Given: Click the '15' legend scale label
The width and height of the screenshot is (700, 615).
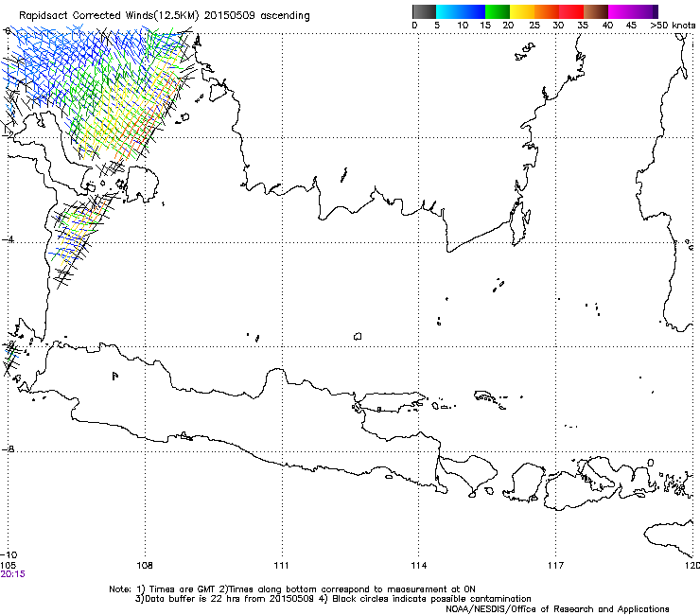Looking at the screenshot, I should [x=485, y=26].
